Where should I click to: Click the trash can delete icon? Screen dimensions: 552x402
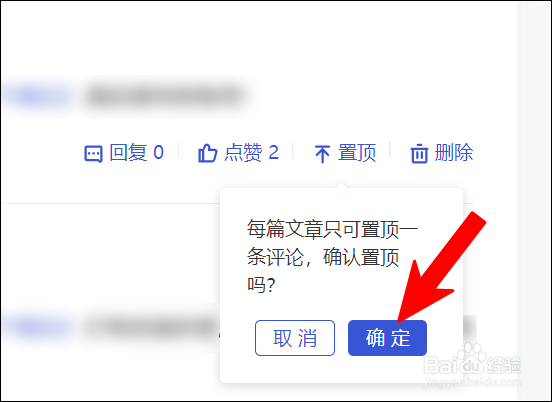419,153
